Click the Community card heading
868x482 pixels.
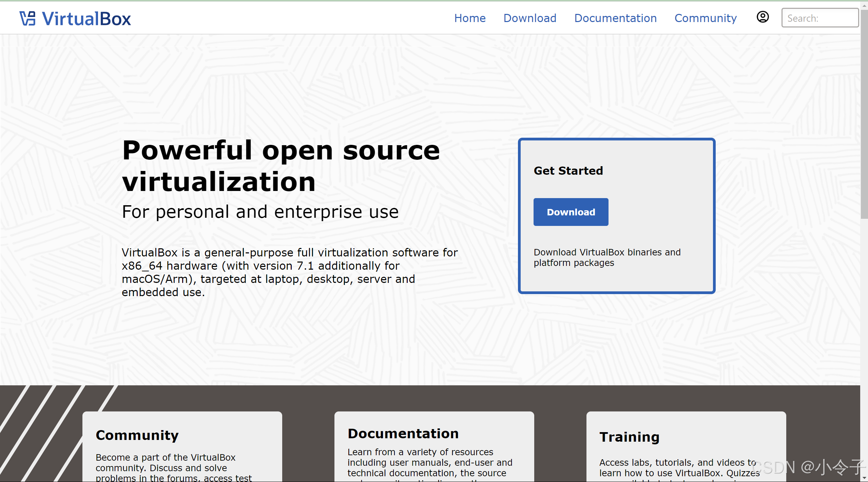(x=137, y=435)
